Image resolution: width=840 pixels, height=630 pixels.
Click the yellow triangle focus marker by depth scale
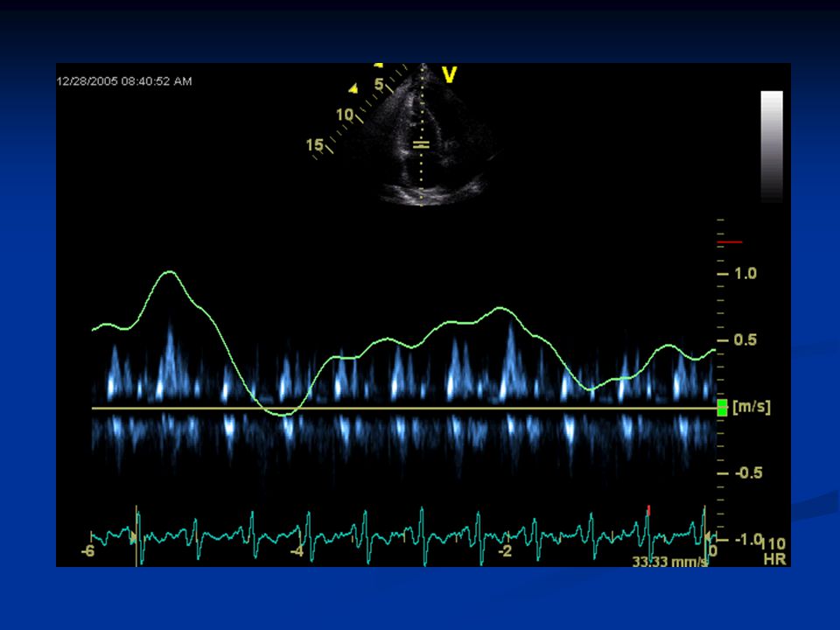353,88
